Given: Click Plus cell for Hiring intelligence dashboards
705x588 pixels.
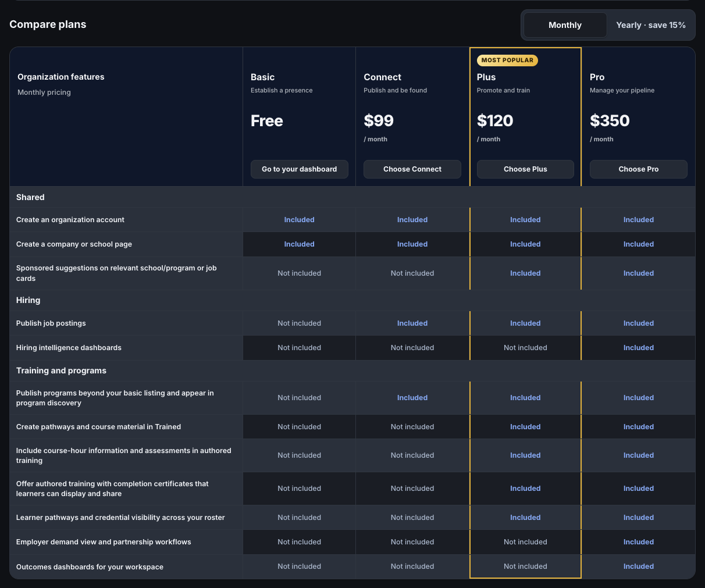Looking at the screenshot, I should coord(525,348).
